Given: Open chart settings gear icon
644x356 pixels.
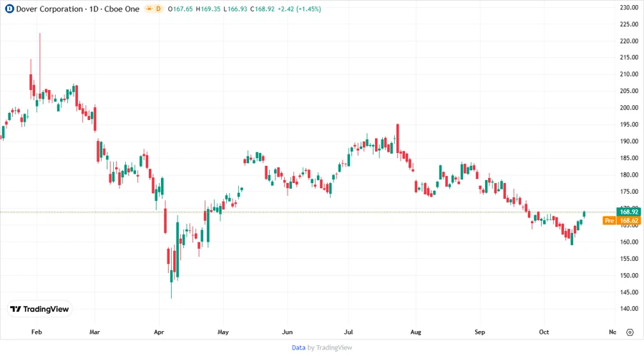Looking at the screenshot, I should [630, 332].
